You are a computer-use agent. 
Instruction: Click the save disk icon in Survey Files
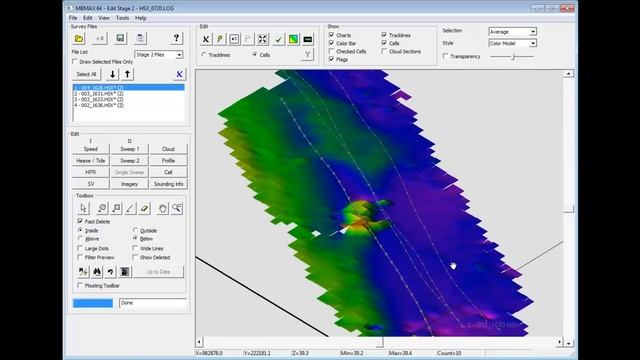click(x=120, y=38)
